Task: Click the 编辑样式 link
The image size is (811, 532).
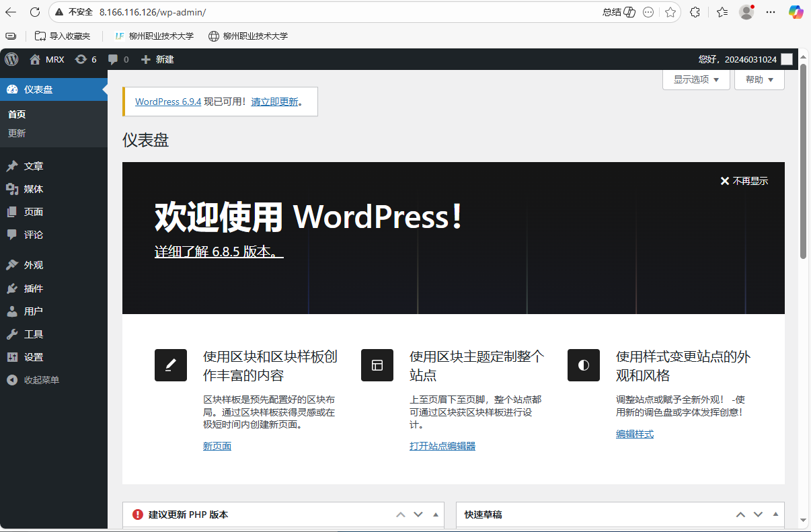Action: (635, 434)
